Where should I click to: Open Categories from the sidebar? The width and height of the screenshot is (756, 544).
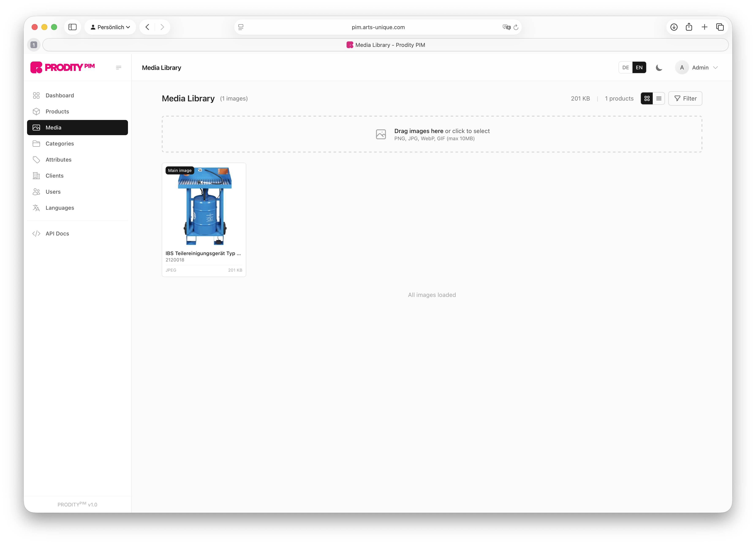tap(60, 144)
